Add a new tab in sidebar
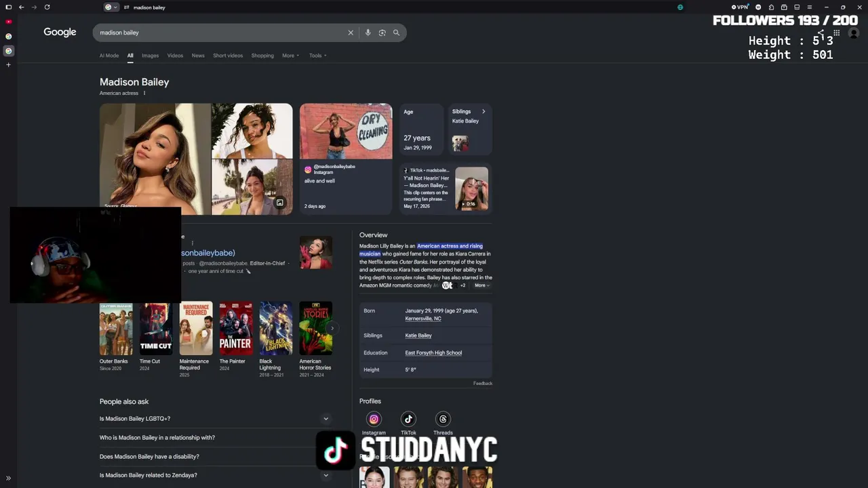 tap(8, 65)
